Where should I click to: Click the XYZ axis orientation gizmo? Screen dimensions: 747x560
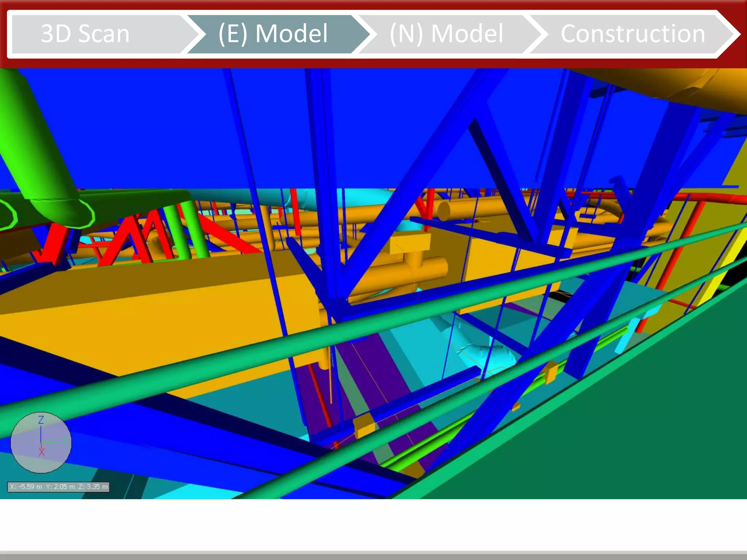(x=41, y=443)
